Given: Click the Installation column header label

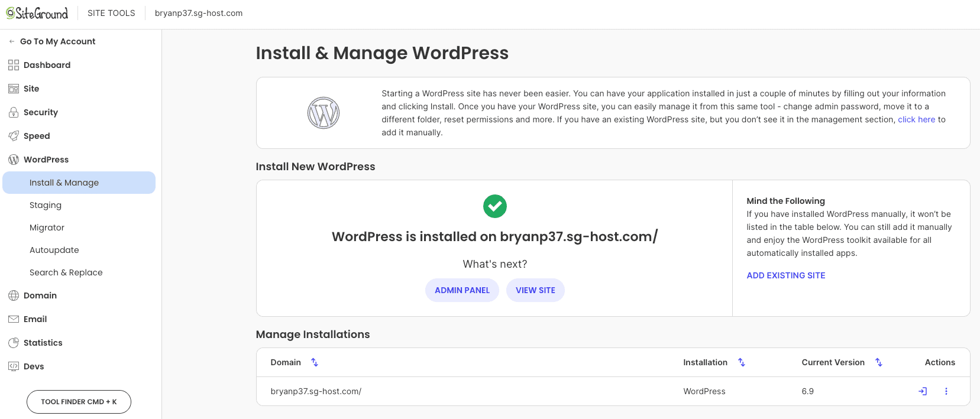Looking at the screenshot, I should pyautogui.click(x=706, y=362).
